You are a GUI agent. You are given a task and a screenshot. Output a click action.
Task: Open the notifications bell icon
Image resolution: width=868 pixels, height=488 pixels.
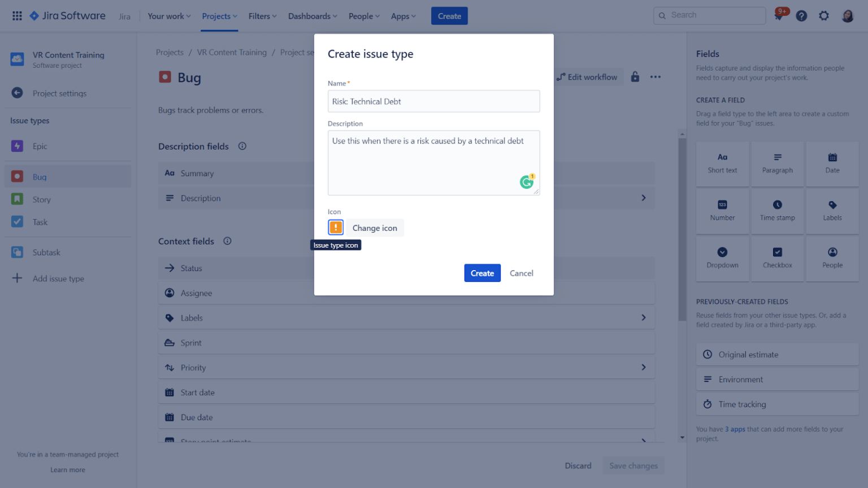[779, 15]
